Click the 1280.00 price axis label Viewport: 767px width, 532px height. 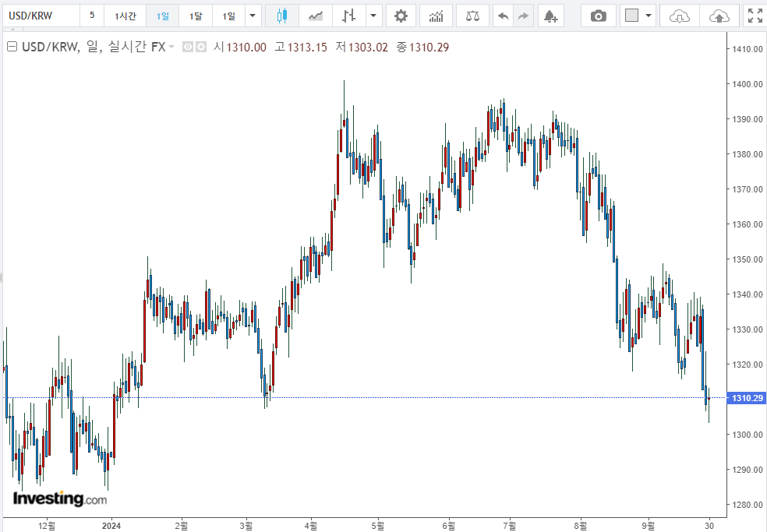pos(748,505)
